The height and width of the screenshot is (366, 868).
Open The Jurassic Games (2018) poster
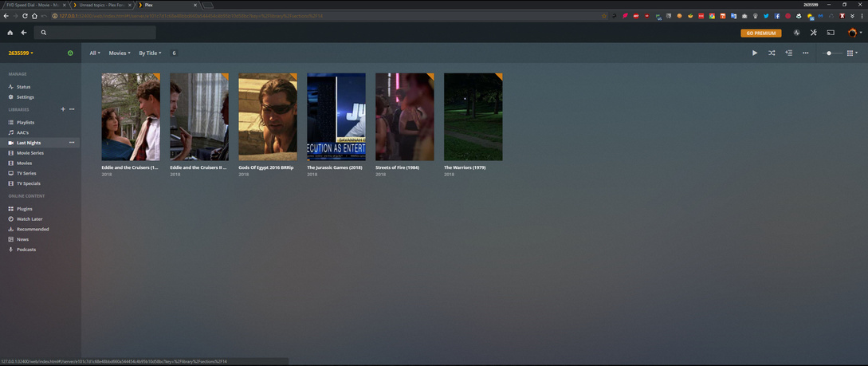coord(336,117)
